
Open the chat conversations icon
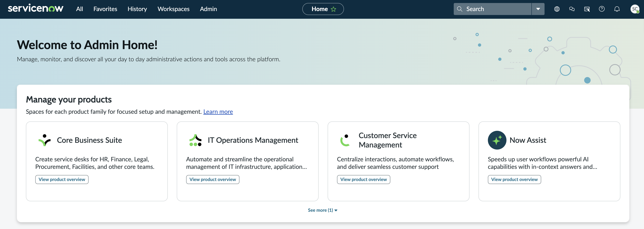[x=572, y=9]
